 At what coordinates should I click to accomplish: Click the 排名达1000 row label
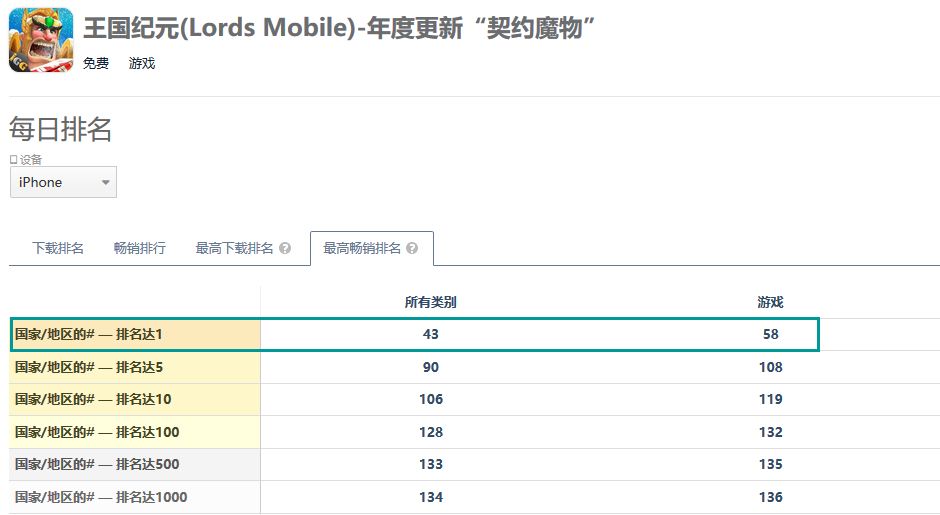(100, 497)
